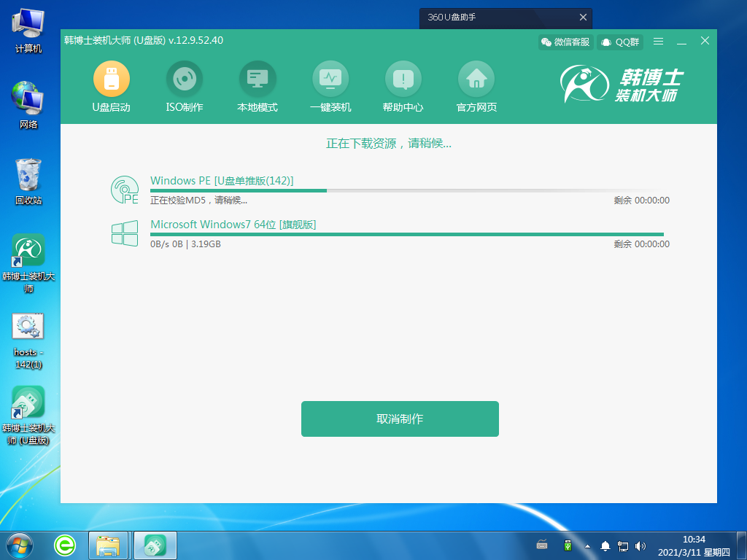747x560 pixels.
Task: Close the 360 U盘助手 notification
Action: pyautogui.click(x=583, y=17)
